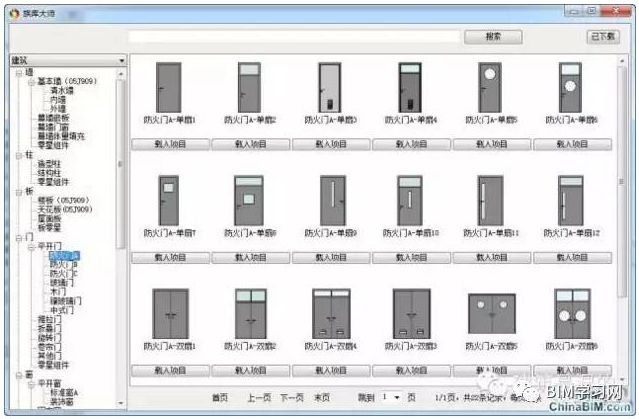Select the 防火门A-单扇5 door thumbnail

[x=490, y=88]
